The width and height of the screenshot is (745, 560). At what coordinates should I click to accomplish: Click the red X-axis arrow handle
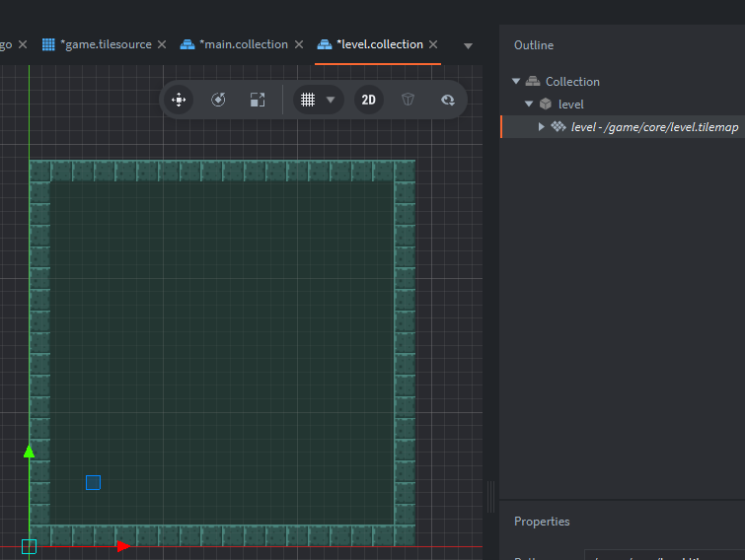(122, 546)
